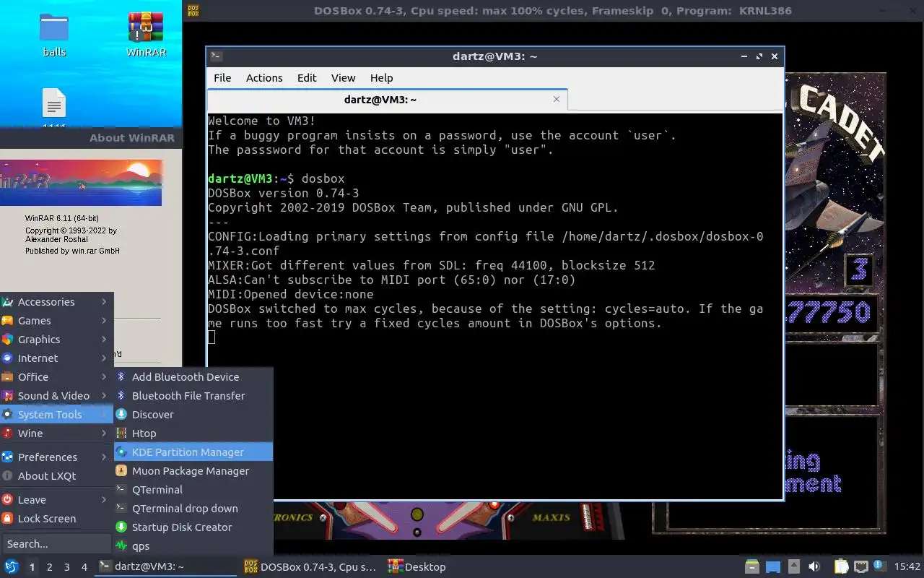This screenshot has height=578, width=924.
Task: Click the blue show-desktop tray icon
Action: coord(773,567)
